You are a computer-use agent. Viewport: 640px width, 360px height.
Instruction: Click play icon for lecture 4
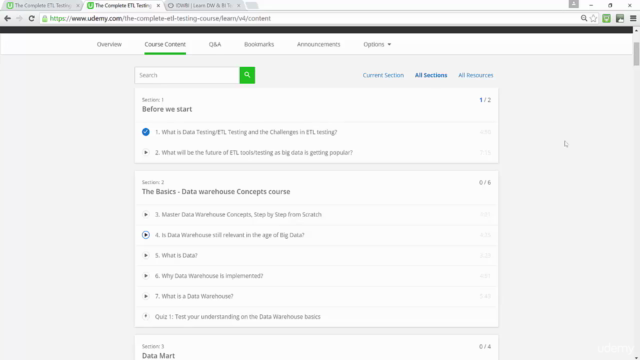(146, 235)
